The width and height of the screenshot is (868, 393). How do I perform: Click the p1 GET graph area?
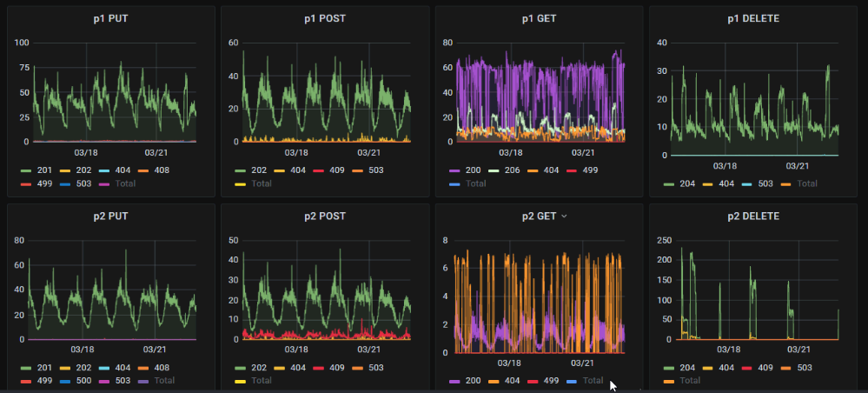(540, 92)
